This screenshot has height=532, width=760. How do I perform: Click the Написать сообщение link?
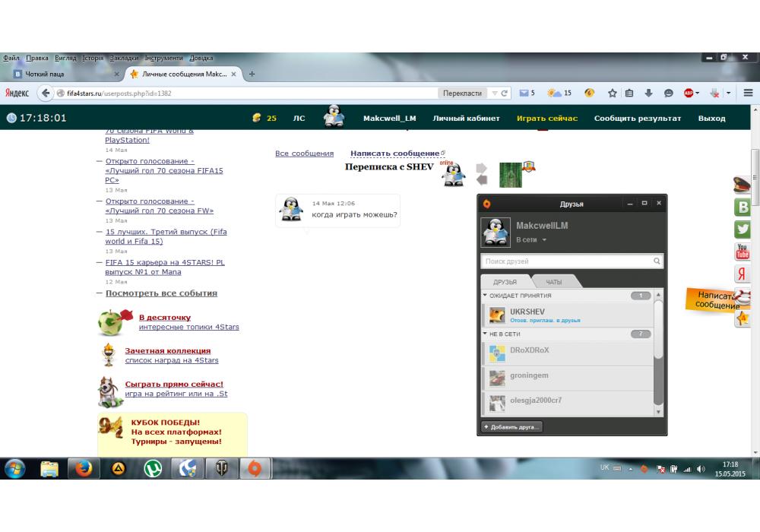[394, 153]
